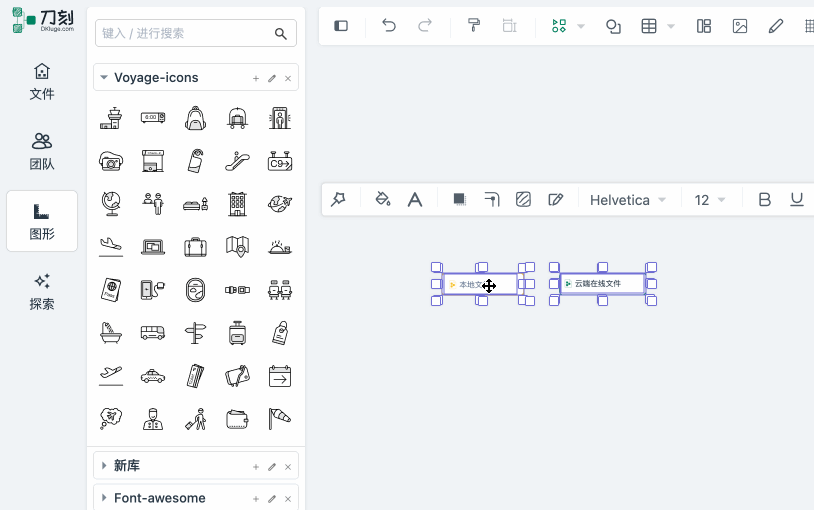Click the redo arrow in toolbar
This screenshot has height=510, width=814.
coord(425,26)
